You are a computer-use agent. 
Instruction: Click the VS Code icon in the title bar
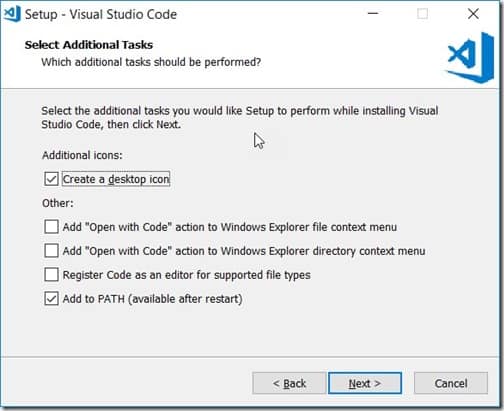click(12, 14)
